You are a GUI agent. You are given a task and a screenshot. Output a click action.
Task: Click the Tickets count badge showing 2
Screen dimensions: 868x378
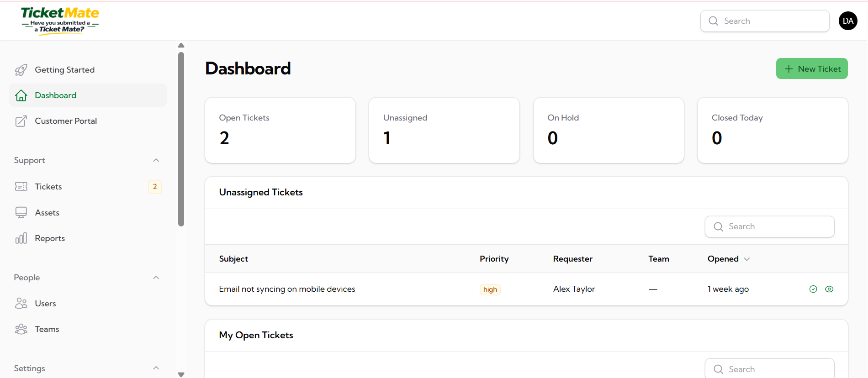click(x=155, y=187)
